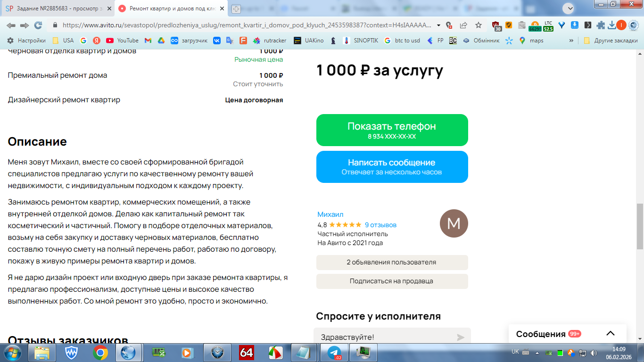Open the orange profile avatar in toolbar

pos(621,25)
